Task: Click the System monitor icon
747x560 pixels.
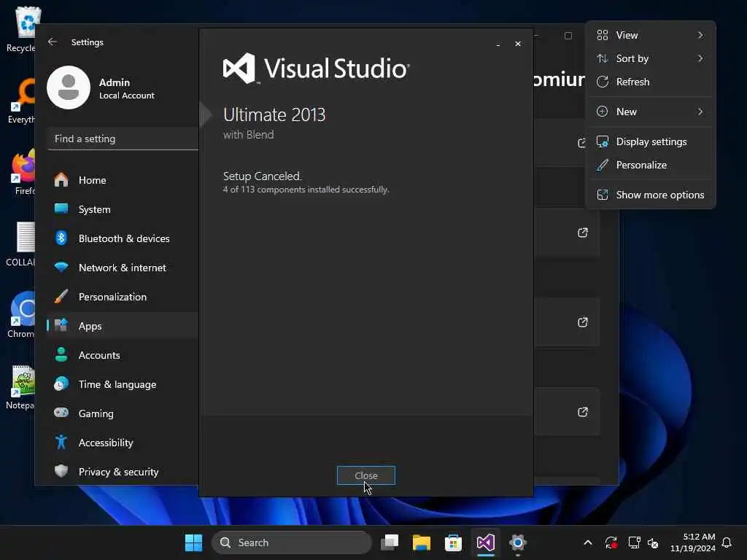Action: point(61,209)
